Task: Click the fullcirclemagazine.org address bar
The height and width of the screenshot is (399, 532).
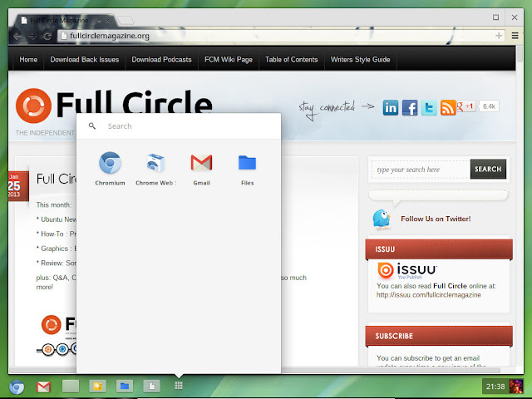Action: [281, 36]
